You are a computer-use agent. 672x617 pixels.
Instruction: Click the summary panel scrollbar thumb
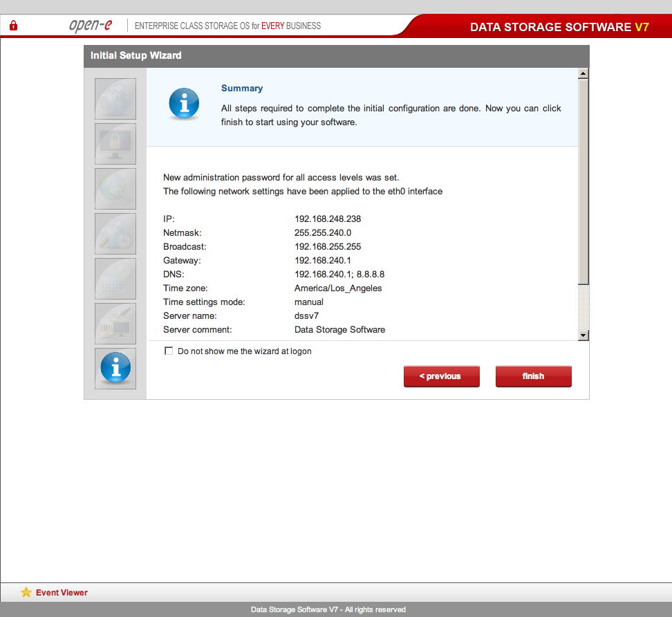583,181
